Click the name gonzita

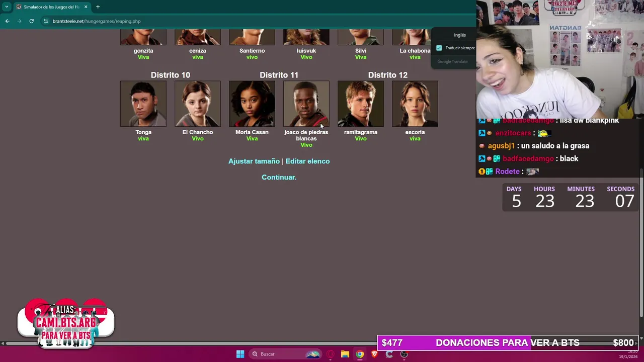coord(143,51)
